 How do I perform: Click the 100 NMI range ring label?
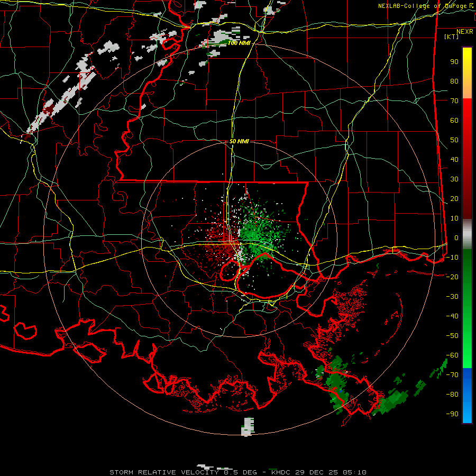[239, 43]
